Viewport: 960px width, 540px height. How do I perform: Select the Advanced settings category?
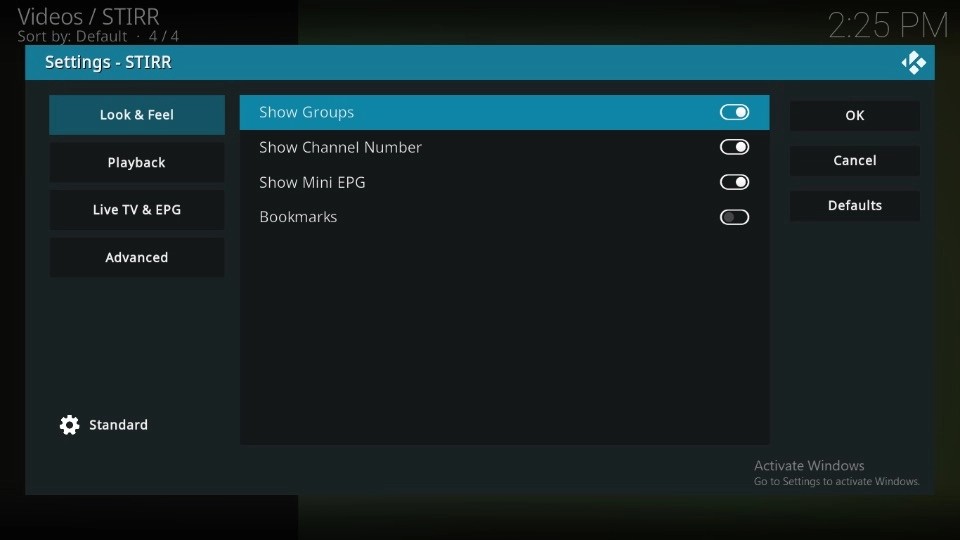[x=137, y=257]
